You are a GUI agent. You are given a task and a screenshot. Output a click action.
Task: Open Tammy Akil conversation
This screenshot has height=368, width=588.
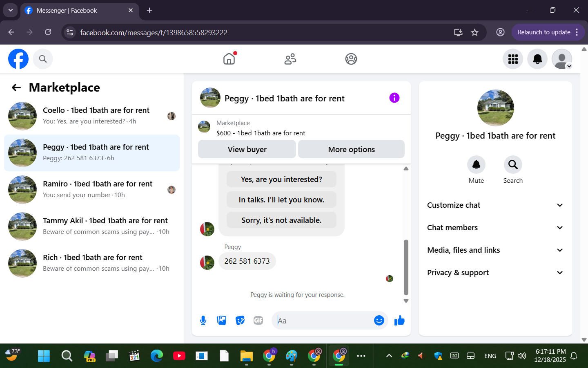coord(92,227)
